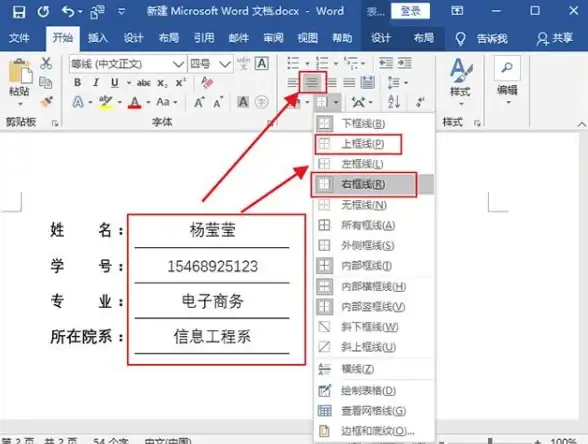Click the Undo arrow icon
The height and width of the screenshot is (444, 588).
68,11
